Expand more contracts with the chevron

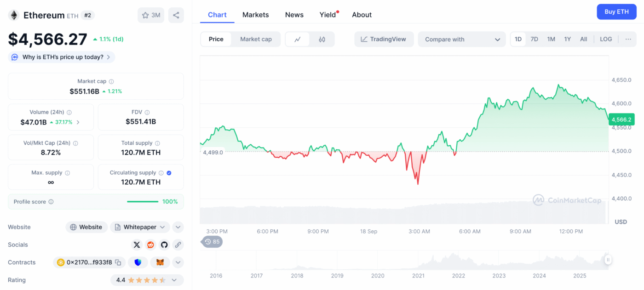click(x=178, y=262)
